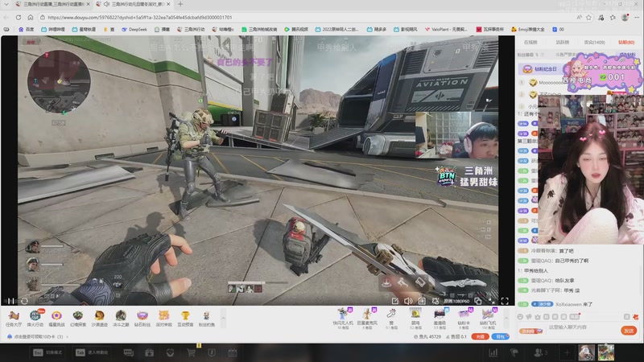The height and width of the screenshot is (362, 644).
Task: Send the 钻粉飞机 gift
Action: click(x=488, y=318)
